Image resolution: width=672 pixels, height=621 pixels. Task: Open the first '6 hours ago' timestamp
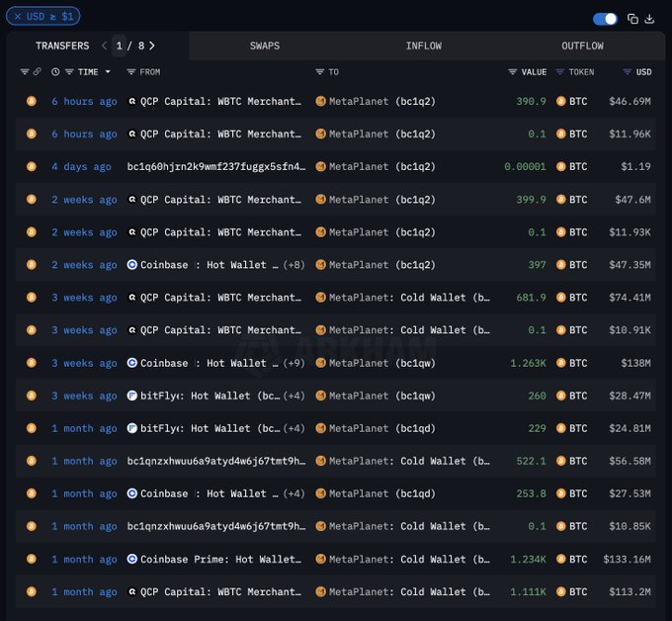tap(84, 101)
